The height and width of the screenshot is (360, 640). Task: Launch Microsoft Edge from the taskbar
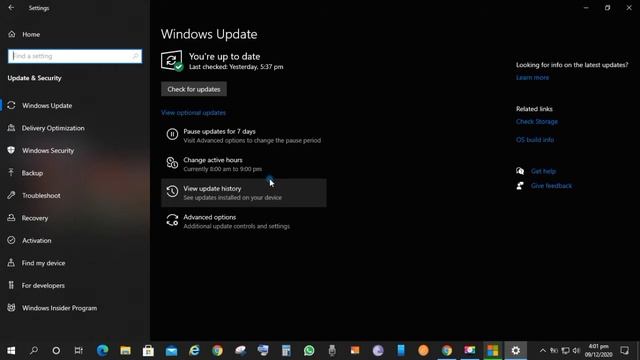point(102,350)
